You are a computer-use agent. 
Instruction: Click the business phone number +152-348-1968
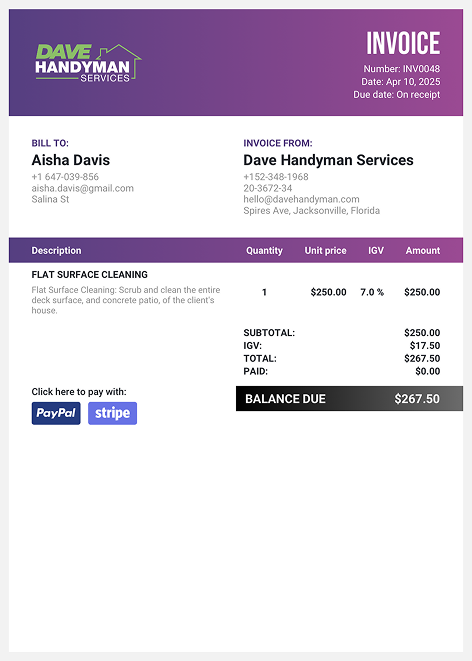coord(276,177)
